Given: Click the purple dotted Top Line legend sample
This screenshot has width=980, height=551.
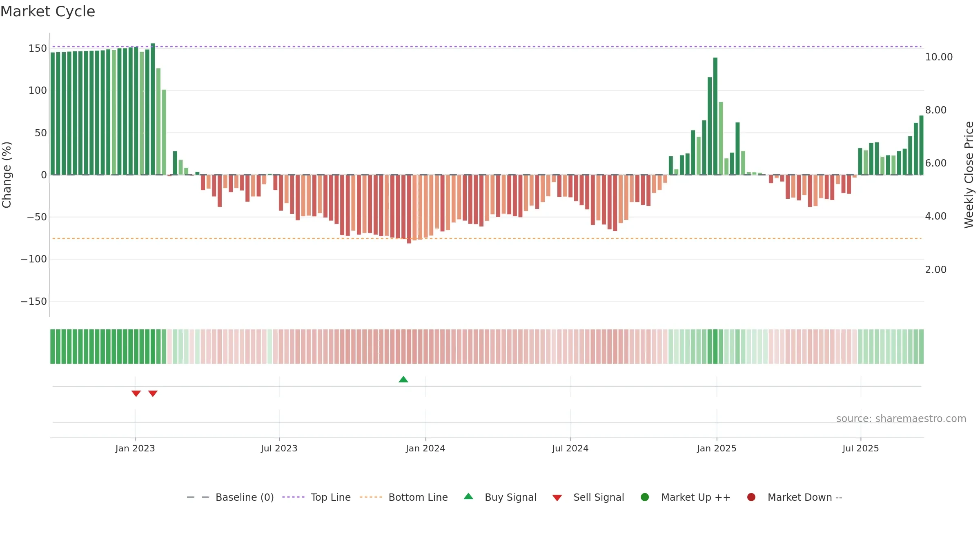Looking at the screenshot, I should (x=293, y=497).
